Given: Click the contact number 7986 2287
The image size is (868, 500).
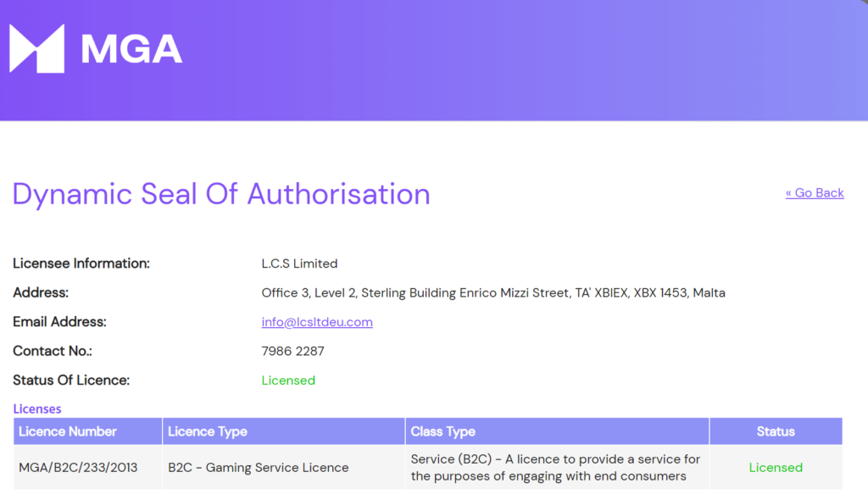Looking at the screenshot, I should 292,351.
